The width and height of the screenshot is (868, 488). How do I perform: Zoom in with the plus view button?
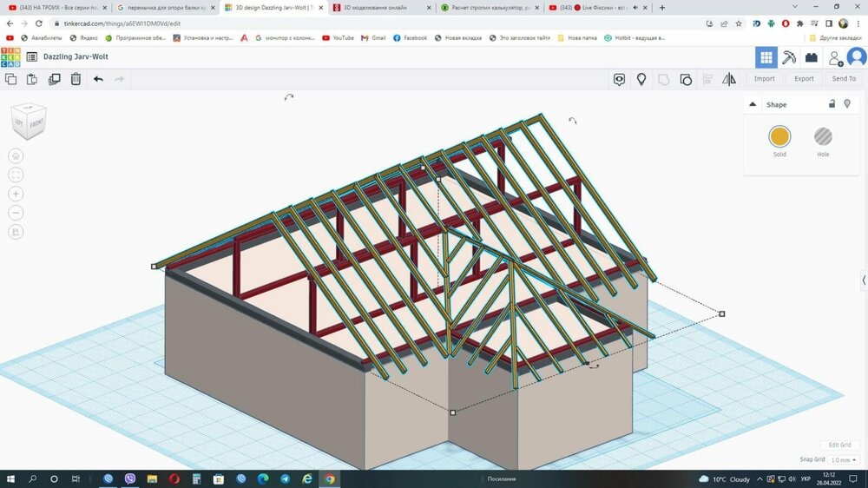pos(16,194)
